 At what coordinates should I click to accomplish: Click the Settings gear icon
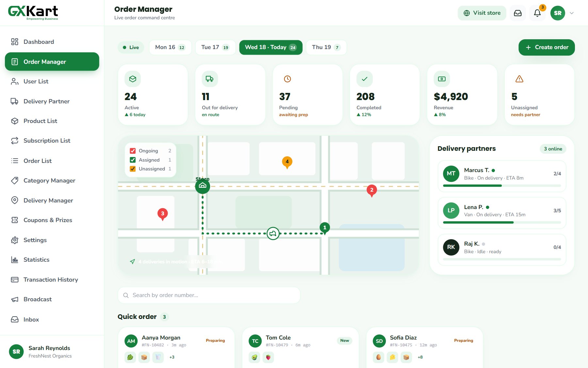(15, 240)
